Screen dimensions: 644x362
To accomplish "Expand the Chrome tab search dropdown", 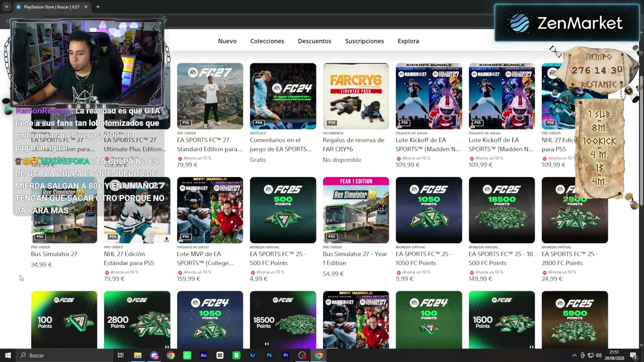I will click(7, 7).
